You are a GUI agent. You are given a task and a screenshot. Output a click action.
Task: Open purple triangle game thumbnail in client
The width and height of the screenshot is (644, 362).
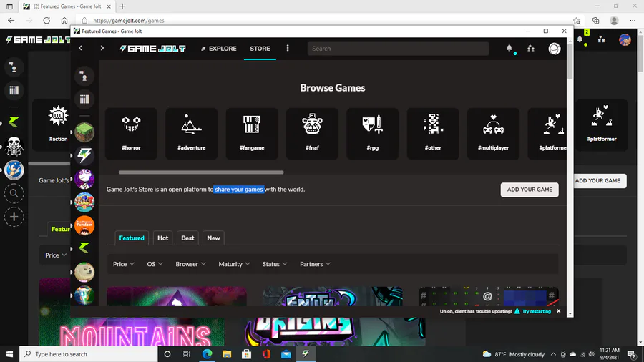(177, 296)
